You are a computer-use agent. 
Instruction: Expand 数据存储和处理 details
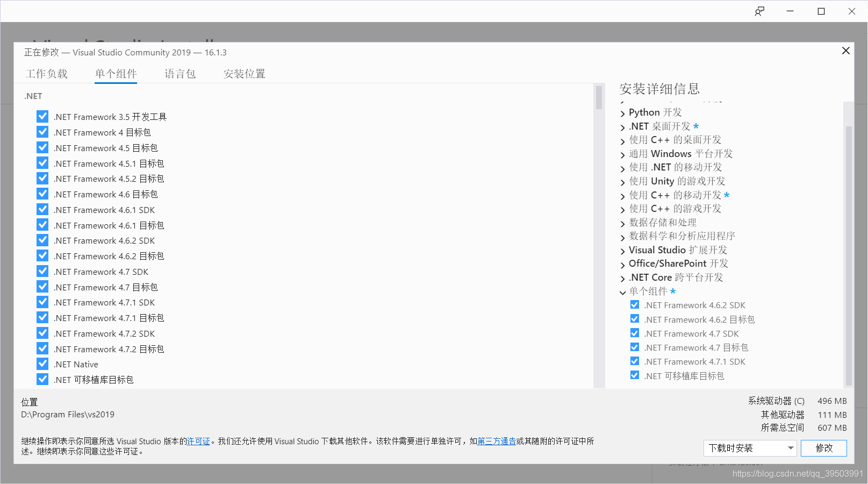[x=623, y=224]
